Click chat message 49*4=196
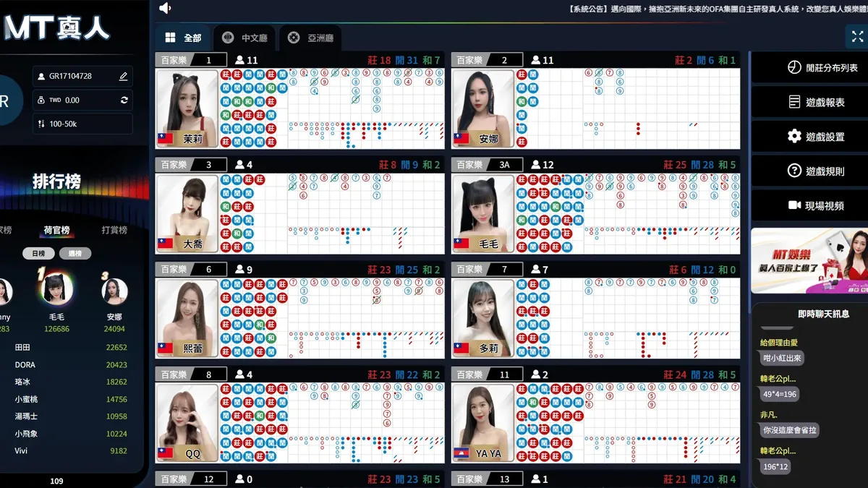Screen dimensions: 868x488 click(x=779, y=395)
